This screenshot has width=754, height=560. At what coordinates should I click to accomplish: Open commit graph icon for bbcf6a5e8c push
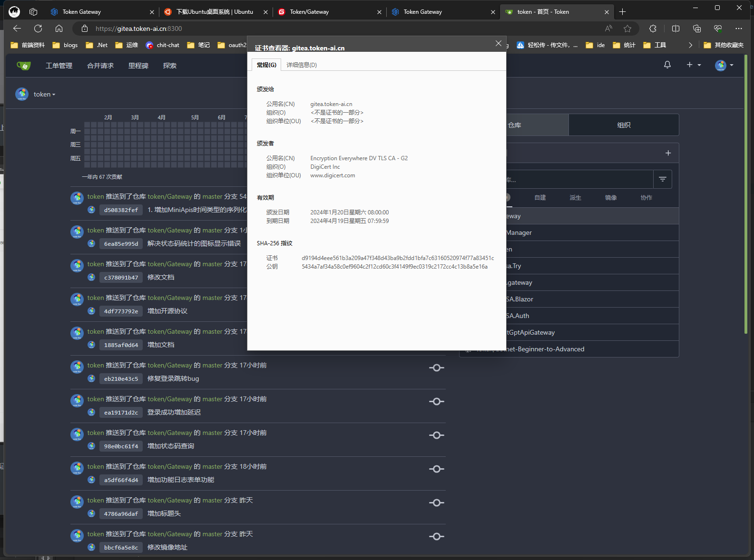pos(437,537)
